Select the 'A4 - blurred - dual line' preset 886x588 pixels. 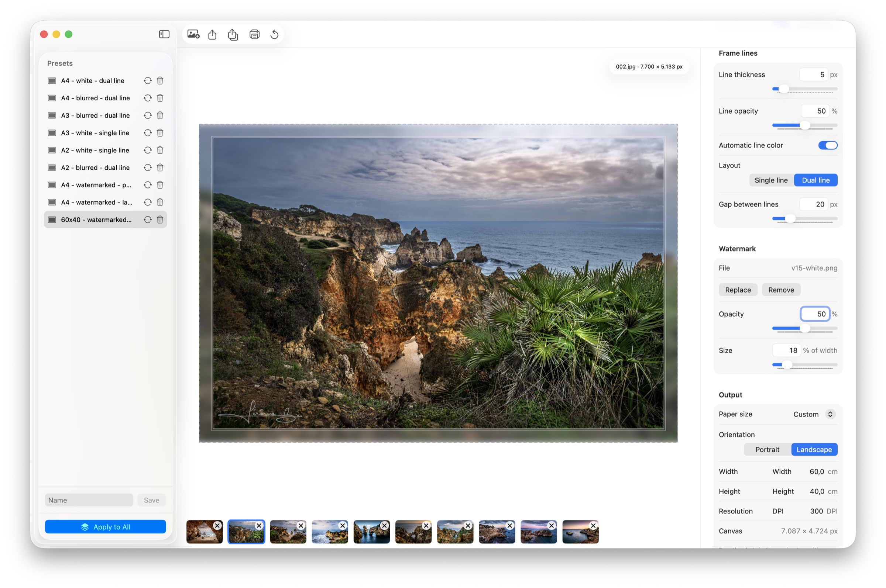point(106,98)
